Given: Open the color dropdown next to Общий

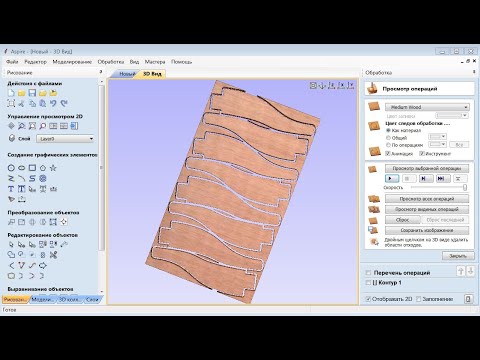Looking at the screenshot, I should click(437, 137).
